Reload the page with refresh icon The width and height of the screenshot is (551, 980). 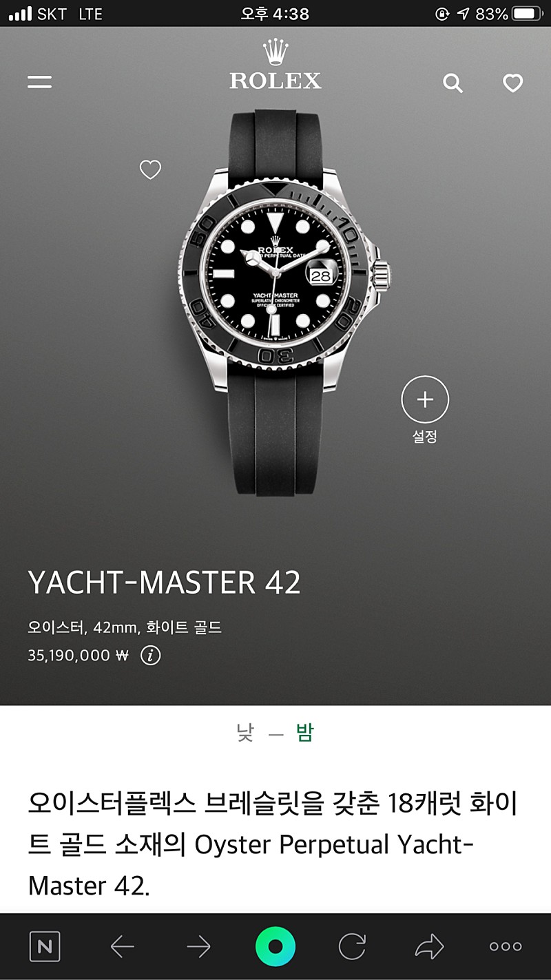(x=352, y=947)
